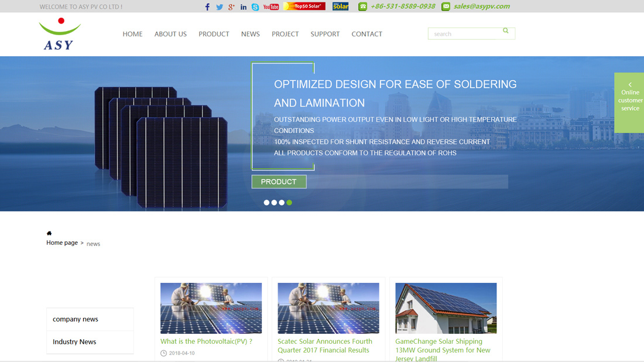Click the Twitter bird icon

click(220, 7)
